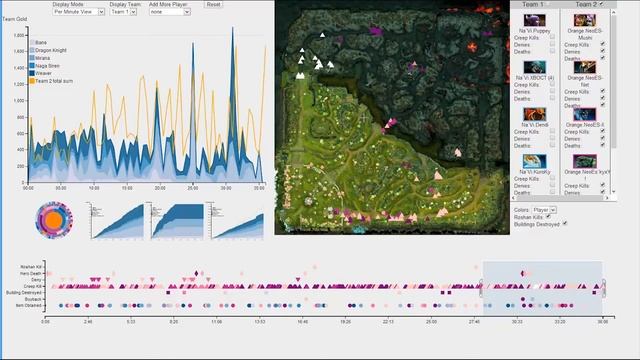Uncheck the Roshan Kills checkbox
The width and height of the screenshot is (640, 360).
(548, 217)
